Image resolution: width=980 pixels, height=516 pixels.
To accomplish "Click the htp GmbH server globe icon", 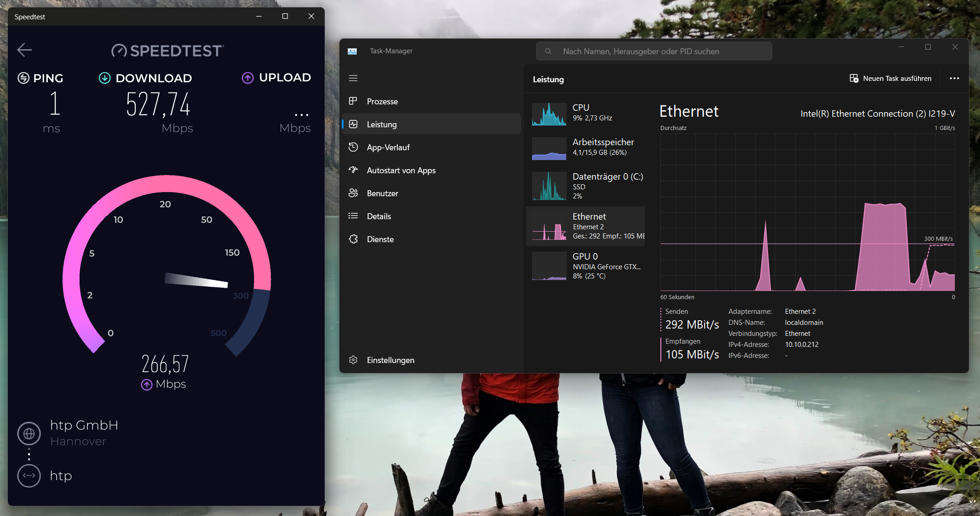I will [x=29, y=433].
